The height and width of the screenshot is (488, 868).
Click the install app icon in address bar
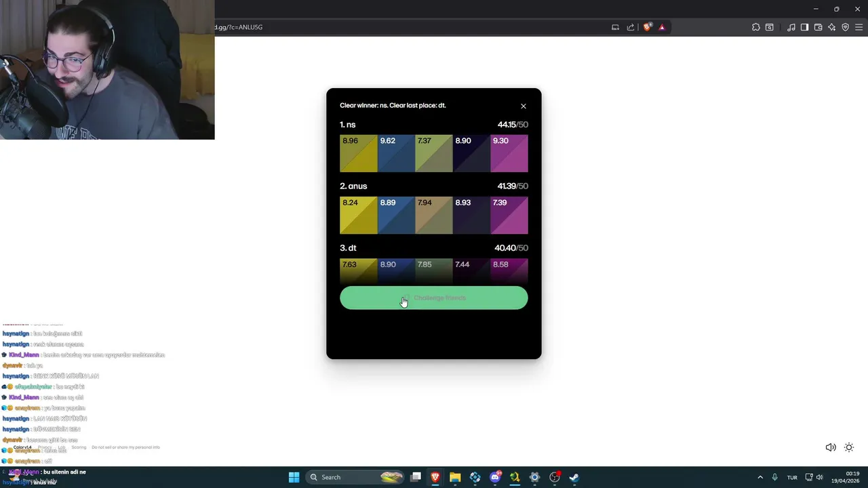(615, 27)
